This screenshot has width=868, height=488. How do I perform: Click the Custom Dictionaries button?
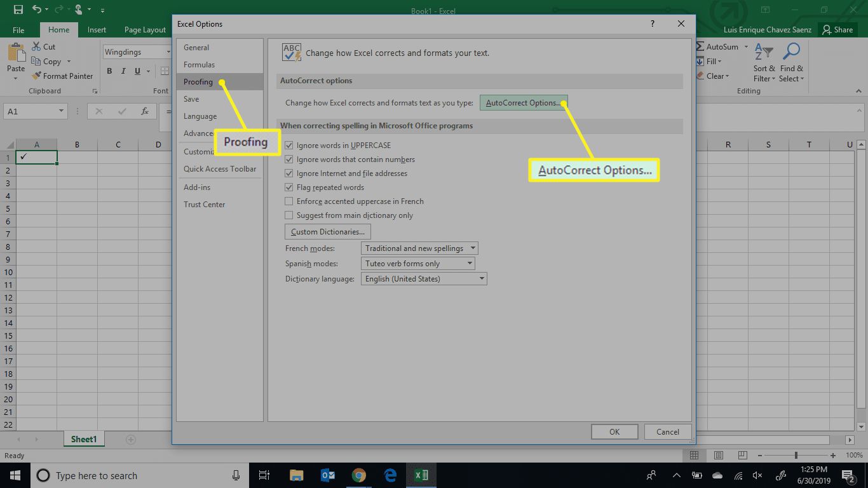pyautogui.click(x=328, y=232)
